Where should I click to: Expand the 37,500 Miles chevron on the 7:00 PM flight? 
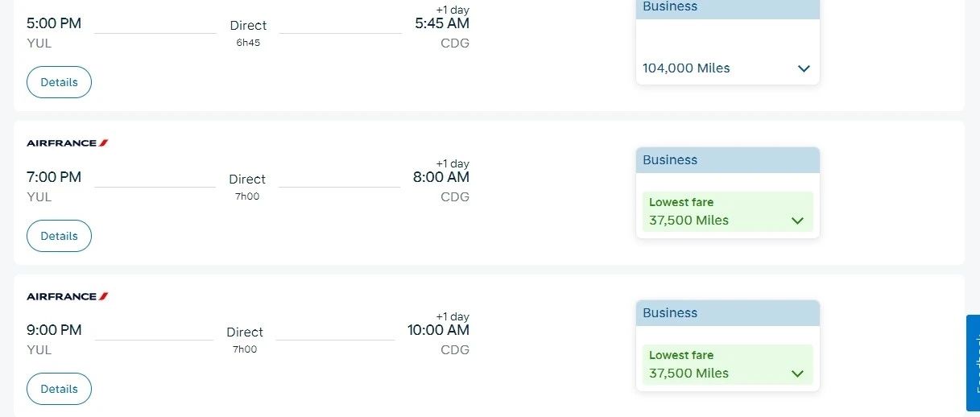pyautogui.click(x=797, y=221)
